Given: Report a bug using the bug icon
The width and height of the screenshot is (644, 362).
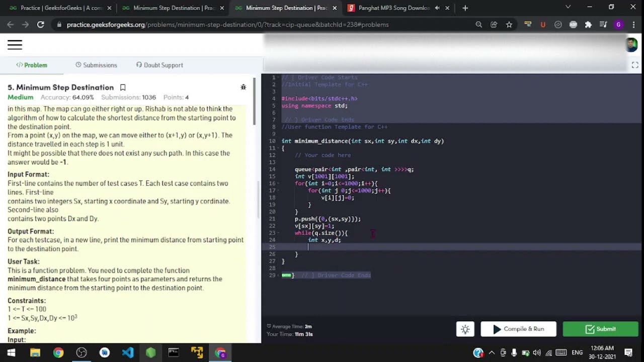Looking at the screenshot, I should pos(243,87).
